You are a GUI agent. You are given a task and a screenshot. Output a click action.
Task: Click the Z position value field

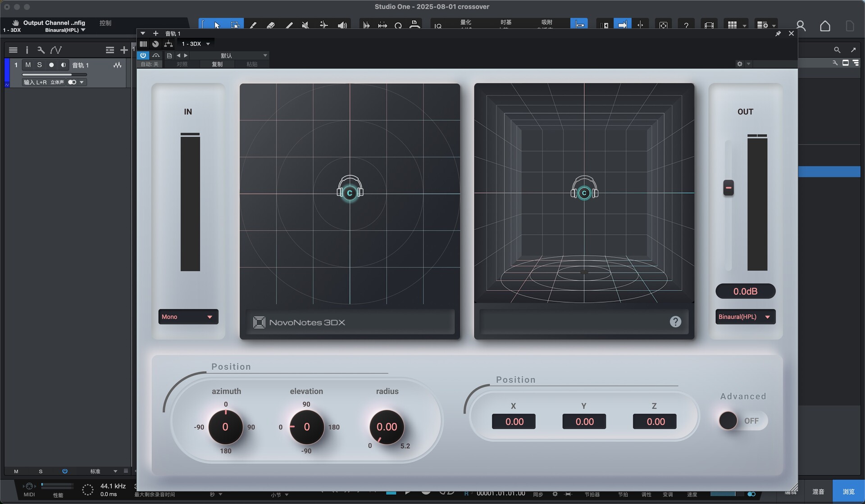(655, 422)
